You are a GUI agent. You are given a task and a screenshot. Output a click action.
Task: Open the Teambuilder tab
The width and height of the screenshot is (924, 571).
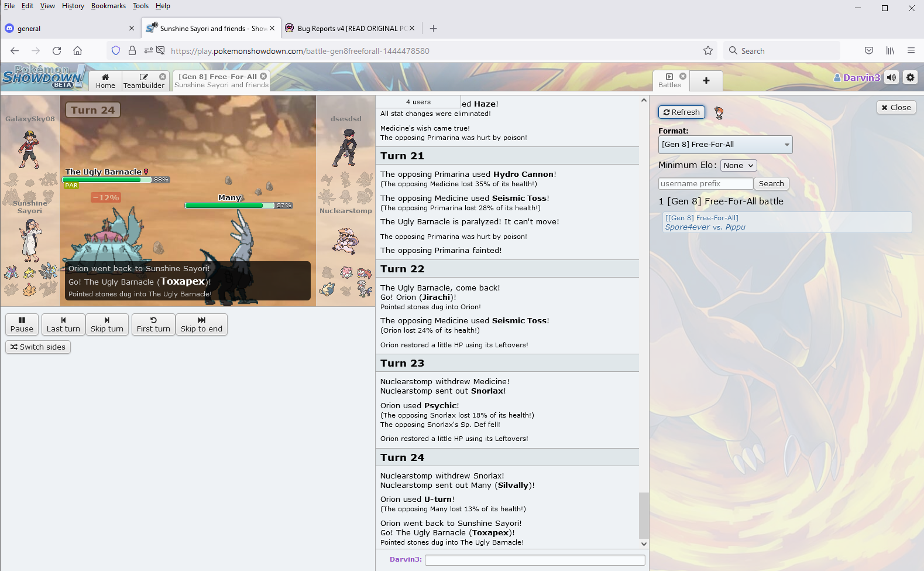[x=144, y=81]
